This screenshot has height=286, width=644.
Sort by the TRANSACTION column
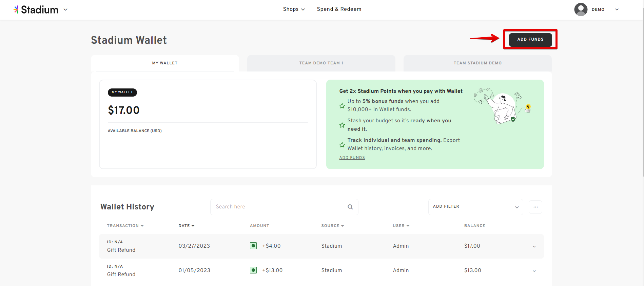tap(125, 226)
